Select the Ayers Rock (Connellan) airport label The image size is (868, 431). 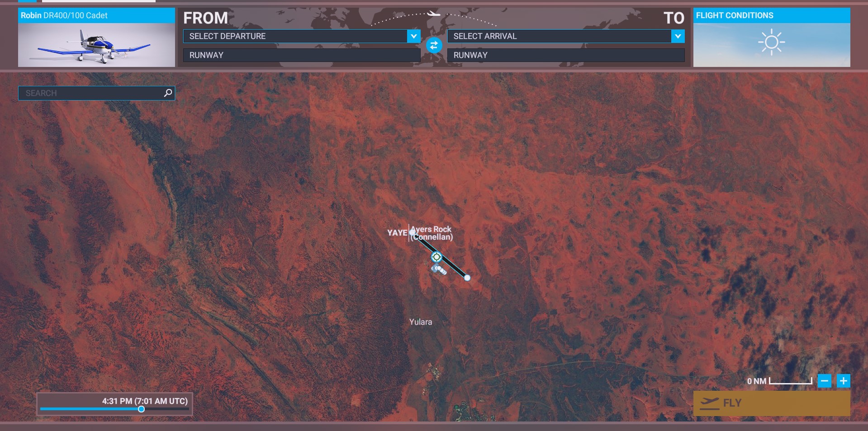tap(431, 233)
